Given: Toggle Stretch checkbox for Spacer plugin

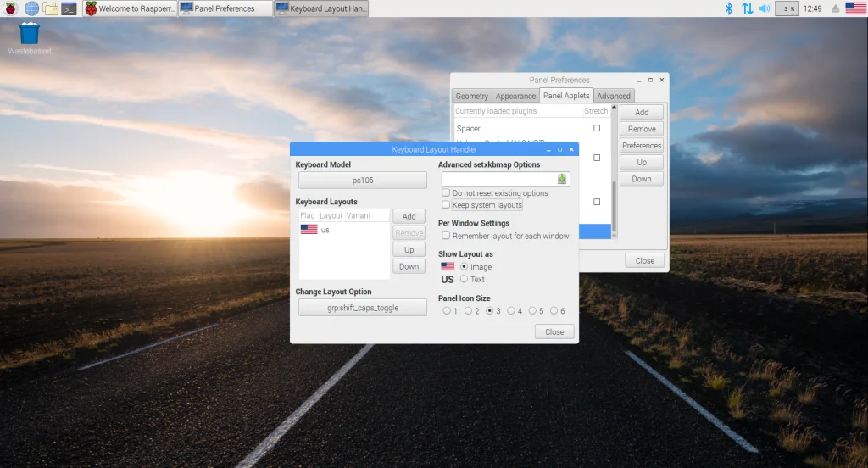Looking at the screenshot, I should [597, 128].
